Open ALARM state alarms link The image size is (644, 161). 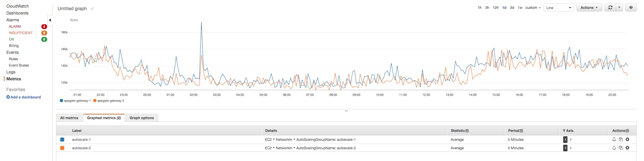15,27
